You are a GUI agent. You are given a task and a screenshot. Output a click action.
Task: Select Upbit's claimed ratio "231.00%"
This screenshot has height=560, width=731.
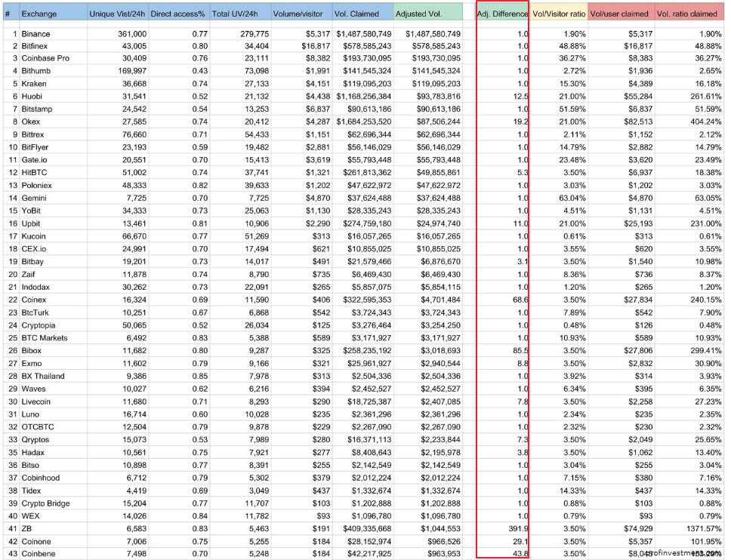pos(706,223)
